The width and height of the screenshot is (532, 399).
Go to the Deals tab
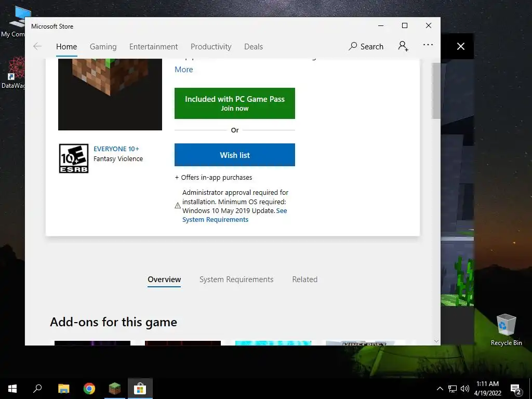[x=254, y=46]
